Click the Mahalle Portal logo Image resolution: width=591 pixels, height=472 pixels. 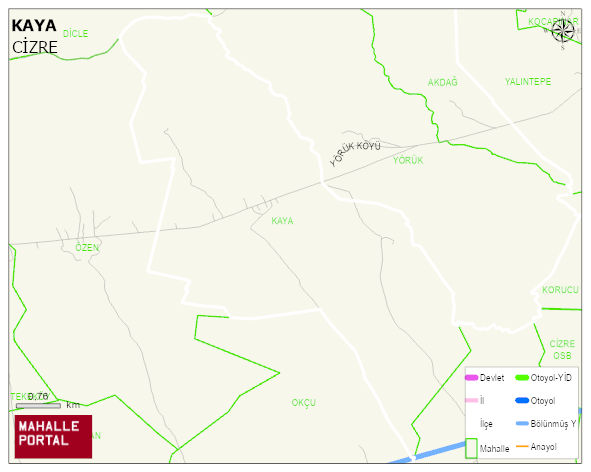(x=53, y=437)
